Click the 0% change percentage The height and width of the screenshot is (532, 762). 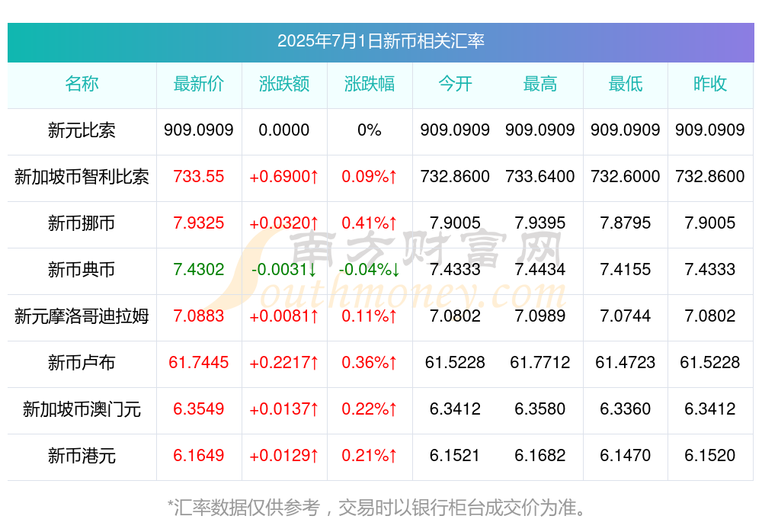pos(370,130)
